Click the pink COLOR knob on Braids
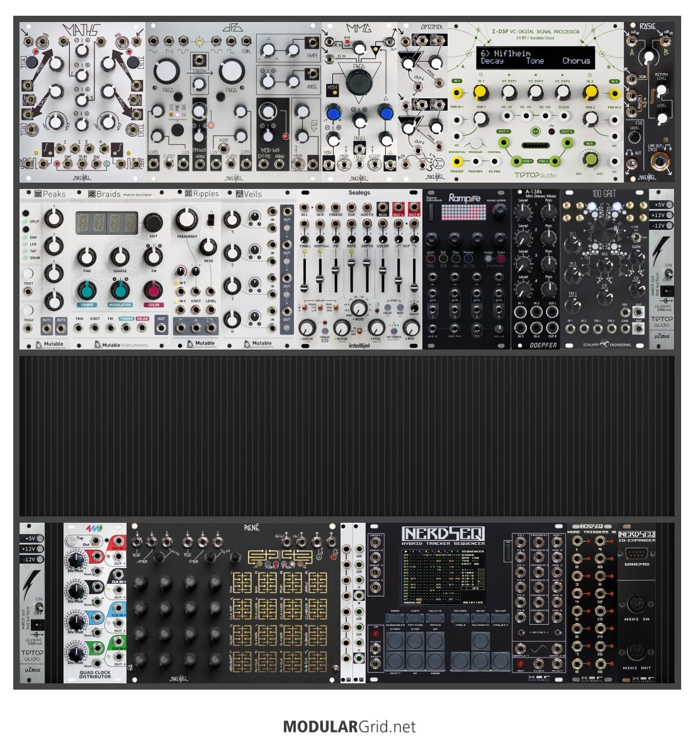 point(153,290)
